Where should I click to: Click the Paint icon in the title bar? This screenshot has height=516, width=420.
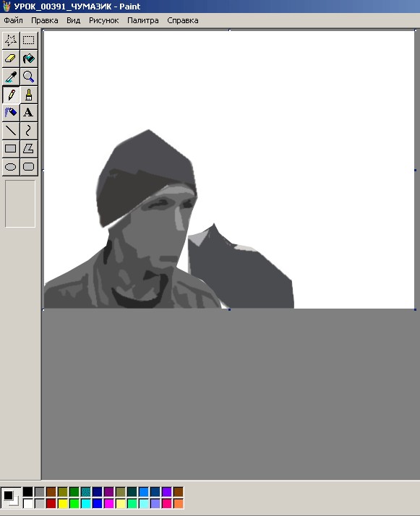click(7, 7)
